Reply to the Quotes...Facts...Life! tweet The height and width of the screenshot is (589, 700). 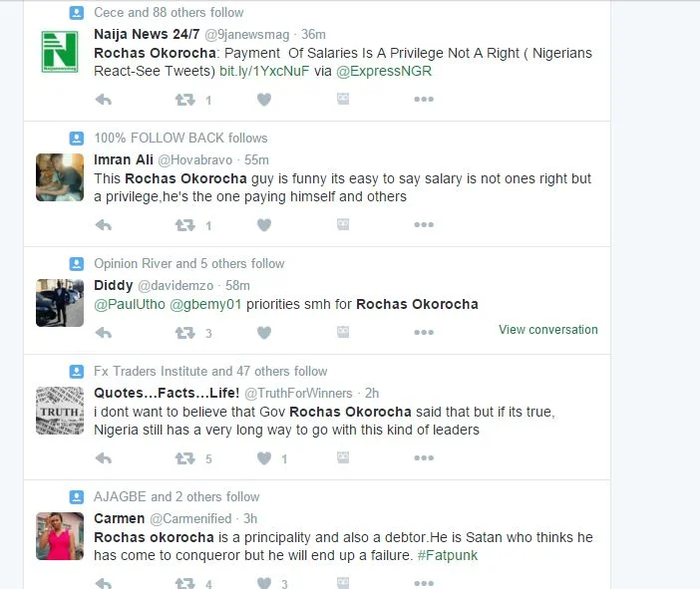click(104, 458)
